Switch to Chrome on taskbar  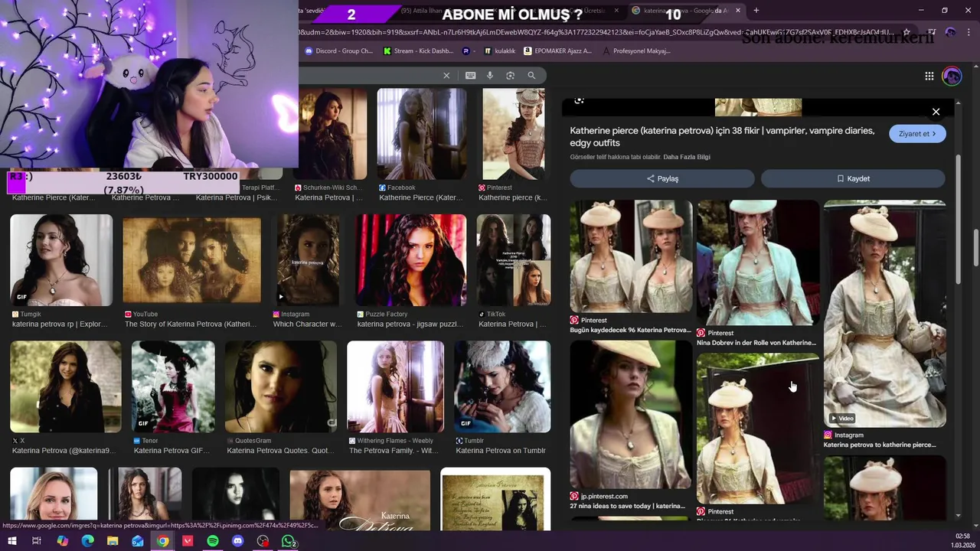click(x=163, y=541)
